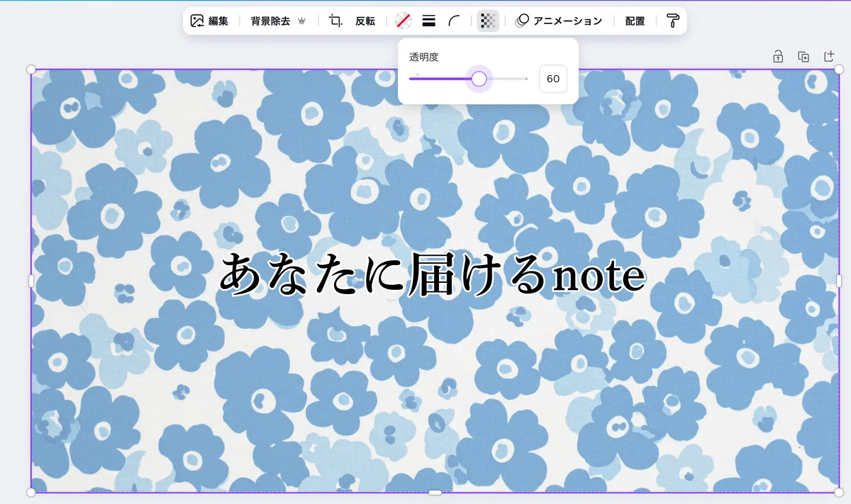
Task: Toggle the transparency checkerboard icon
Action: point(488,21)
